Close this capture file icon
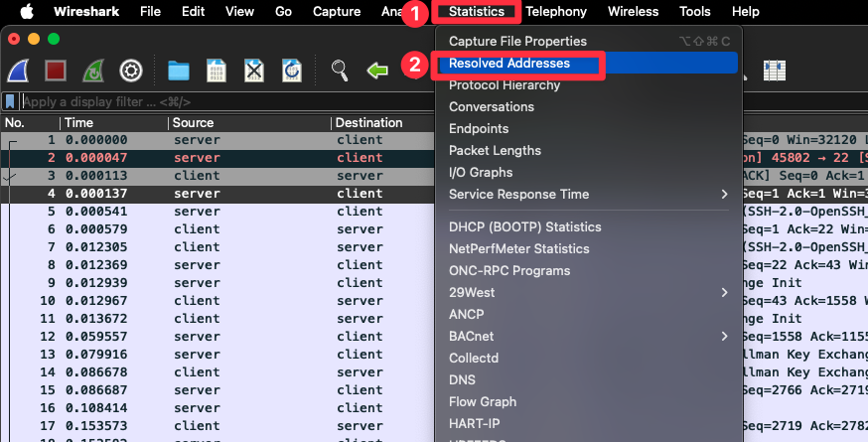This screenshot has width=868, height=442. tap(254, 71)
